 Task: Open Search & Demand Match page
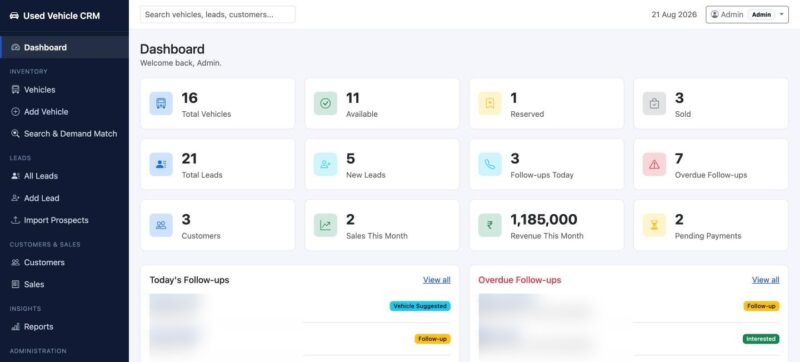64,134
